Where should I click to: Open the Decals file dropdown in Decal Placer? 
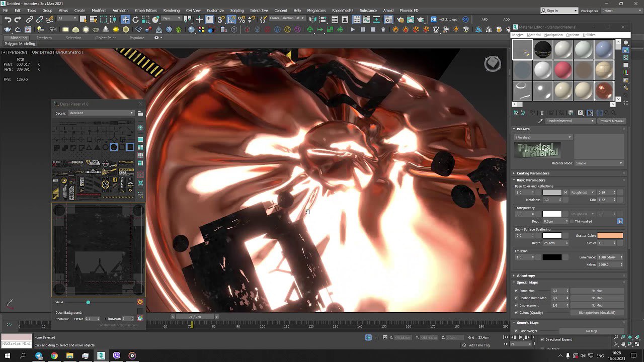tap(101, 113)
